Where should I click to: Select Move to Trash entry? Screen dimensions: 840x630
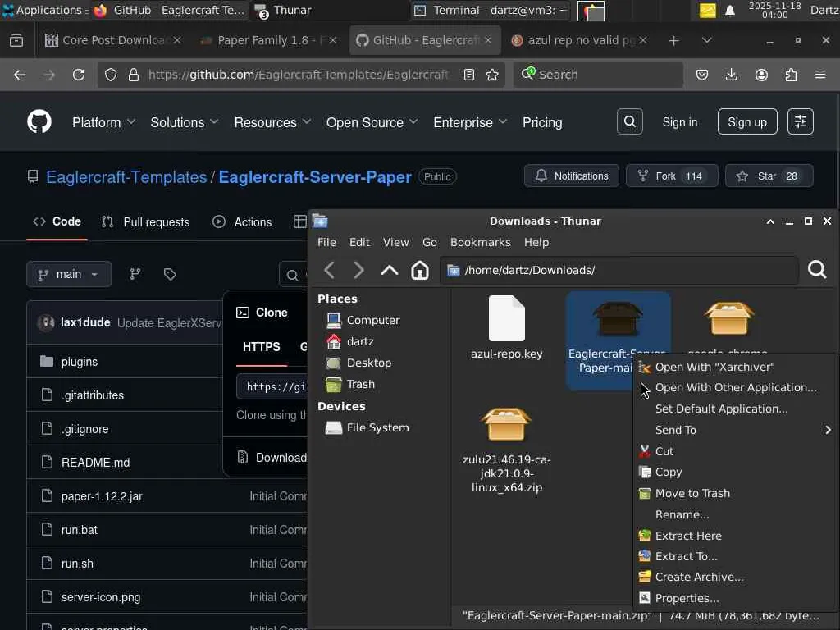click(x=735, y=493)
